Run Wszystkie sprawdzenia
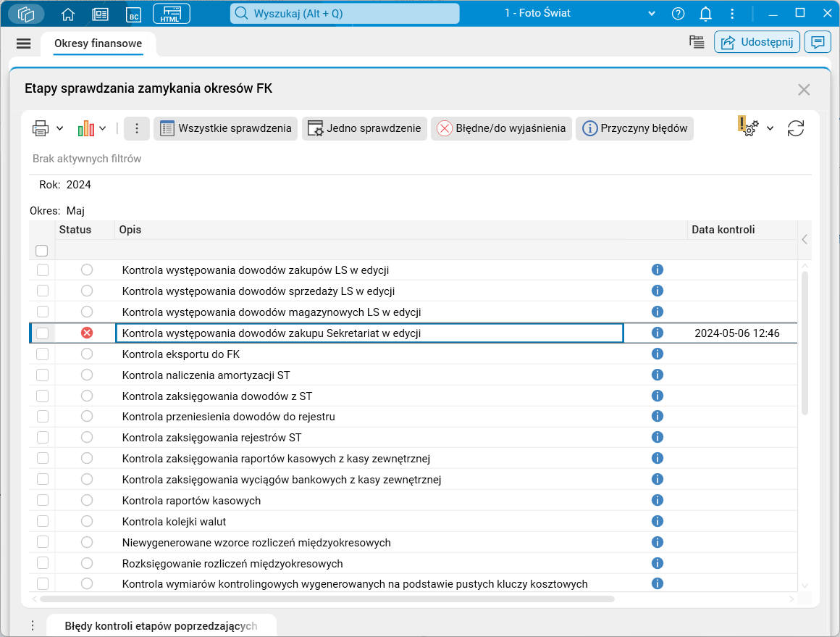The width and height of the screenshot is (840, 637). 226,128
